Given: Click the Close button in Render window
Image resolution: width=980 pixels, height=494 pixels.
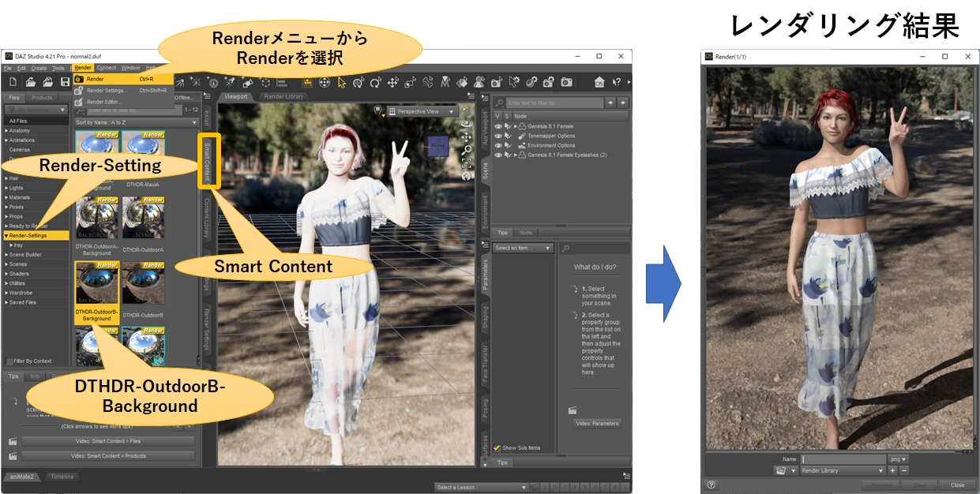Looking at the screenshot, I should pos(957,485).
